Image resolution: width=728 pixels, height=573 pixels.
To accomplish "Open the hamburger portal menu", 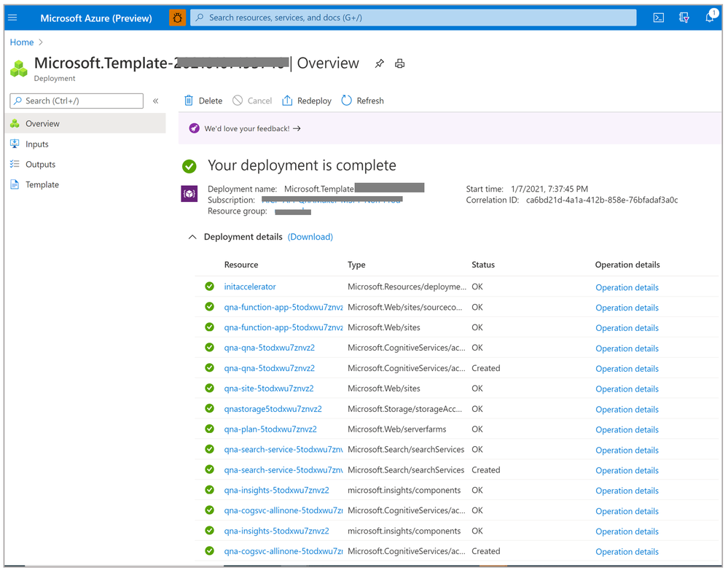I will coord(12,17).
